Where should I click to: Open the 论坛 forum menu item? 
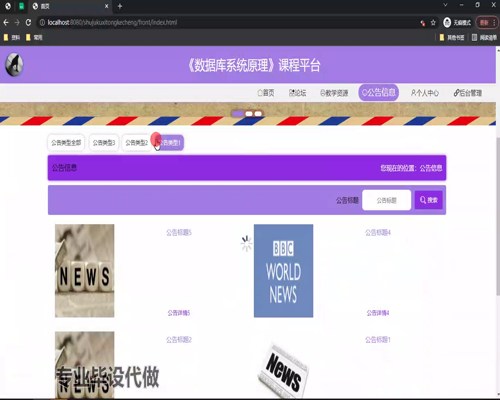[297, 93]
